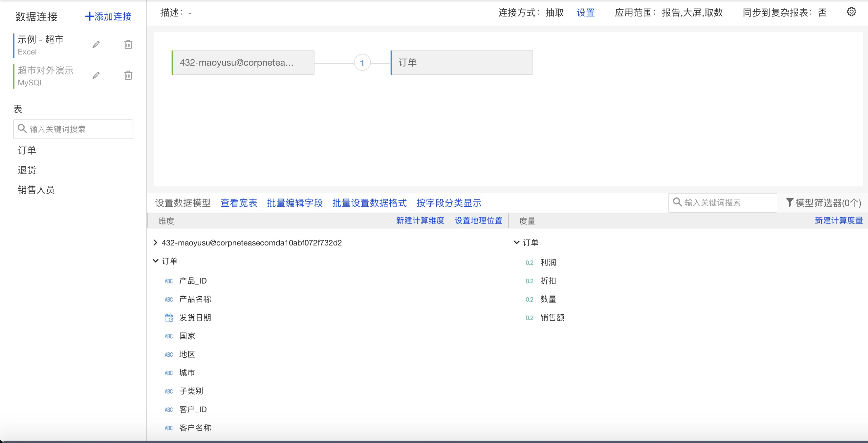The height and width of the screenshot is (443, 868).
Task: Collapse the 订单 measure group
Action: (516, 243)
